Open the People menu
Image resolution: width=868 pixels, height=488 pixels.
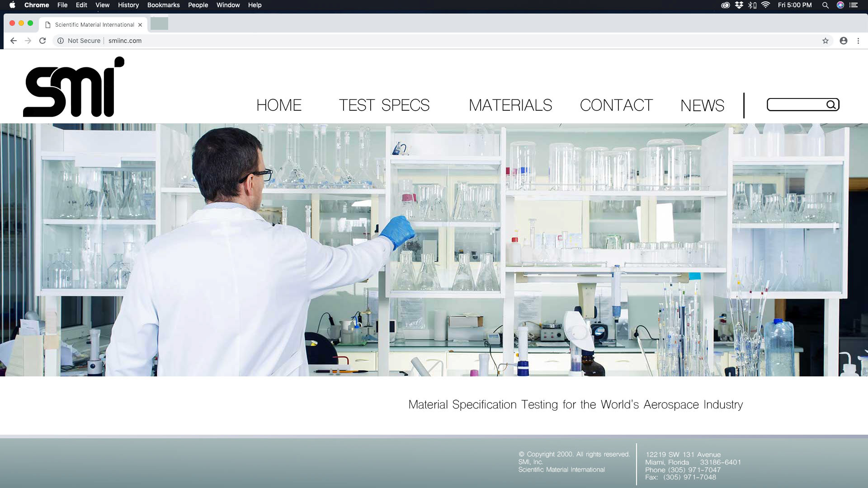(x=198, y=5)
